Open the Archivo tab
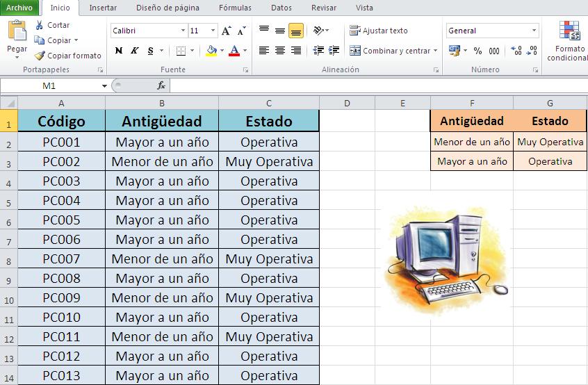 click(19, 8)
